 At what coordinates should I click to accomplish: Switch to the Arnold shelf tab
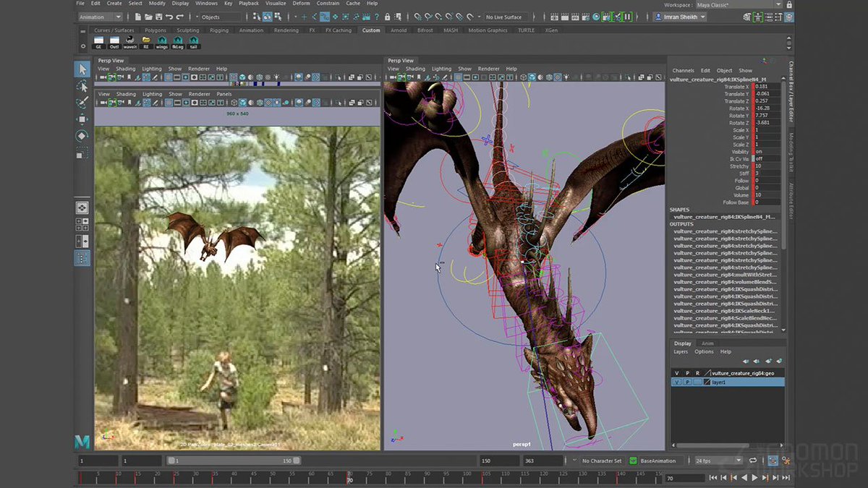point(398,30)
